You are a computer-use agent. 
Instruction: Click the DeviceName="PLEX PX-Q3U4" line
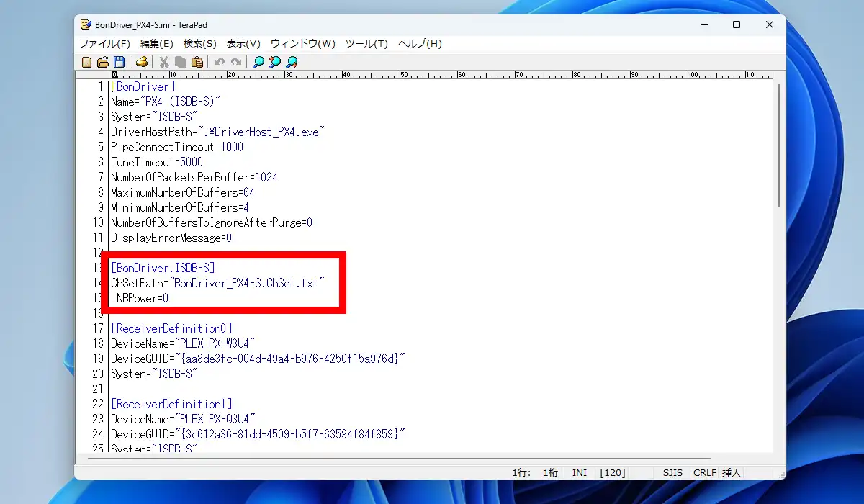pyautogui.click(x=183, y=419)
